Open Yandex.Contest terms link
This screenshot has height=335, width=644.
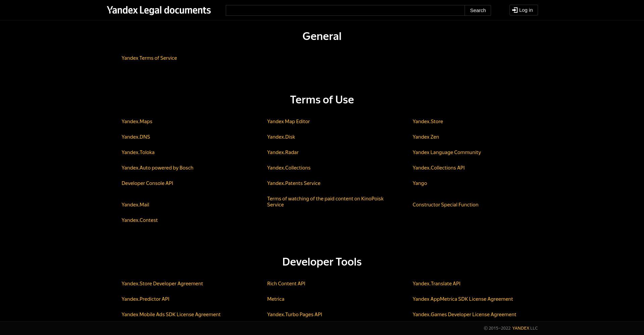(x=140, y=220)
